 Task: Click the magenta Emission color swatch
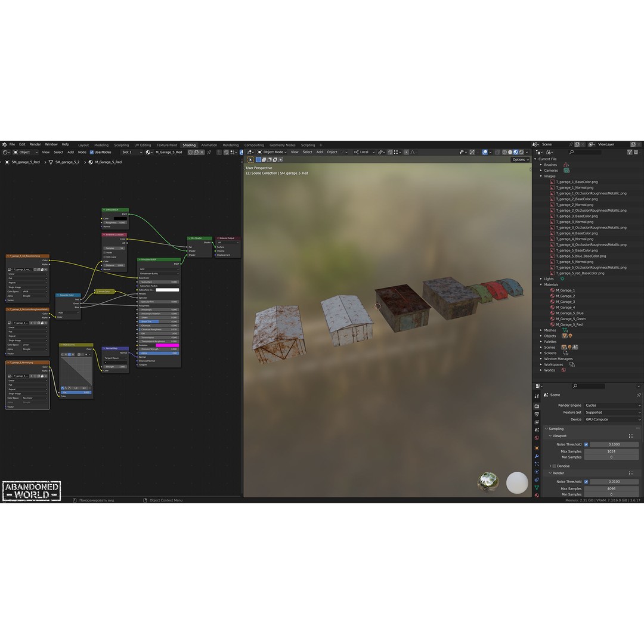[167, 345]
